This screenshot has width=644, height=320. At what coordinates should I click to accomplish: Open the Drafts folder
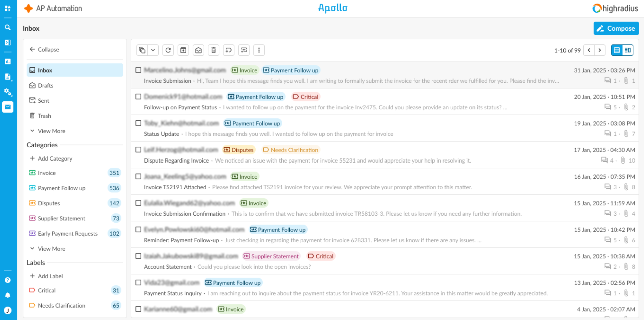(45, 85)
